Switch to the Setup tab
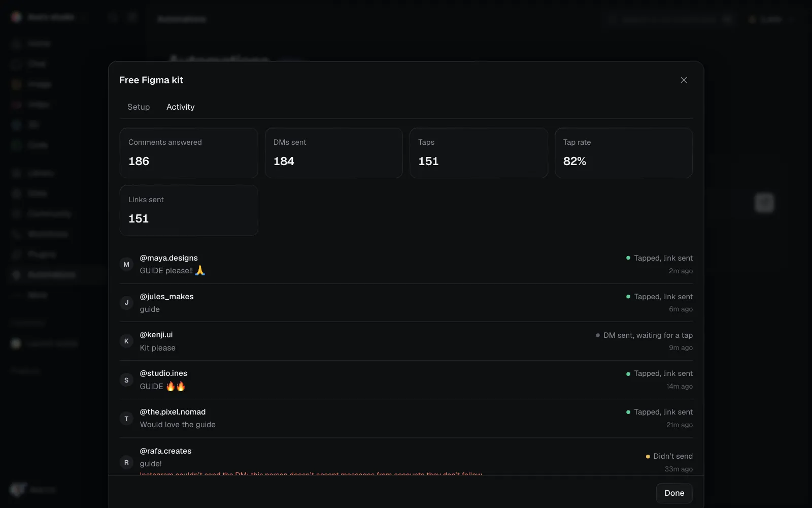Screen dimensions: 812x508 (139, 107)
